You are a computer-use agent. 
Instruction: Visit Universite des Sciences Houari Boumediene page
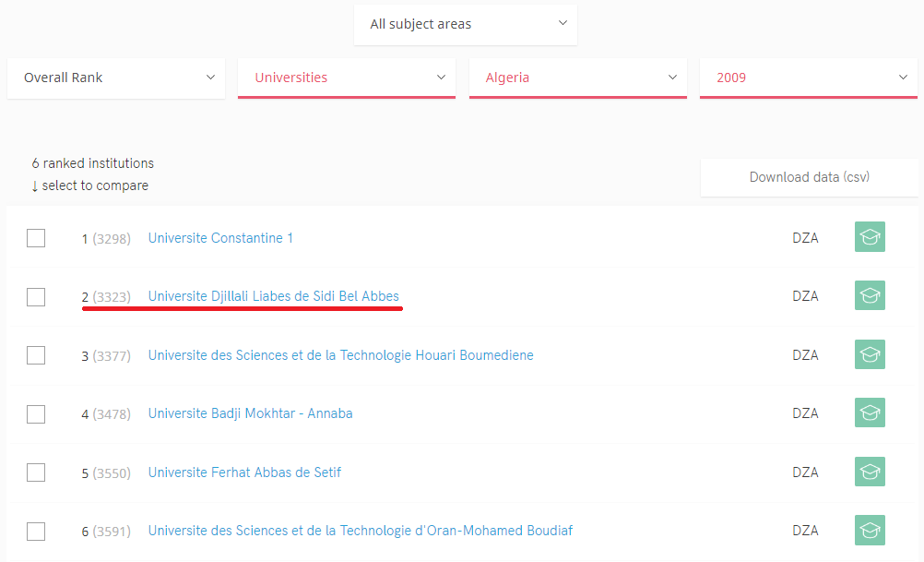(x=340, y=355)
